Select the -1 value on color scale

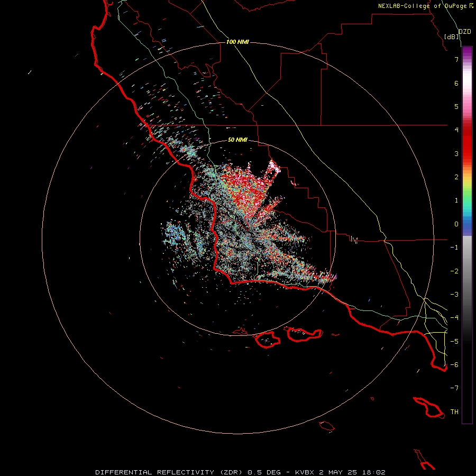454,248
